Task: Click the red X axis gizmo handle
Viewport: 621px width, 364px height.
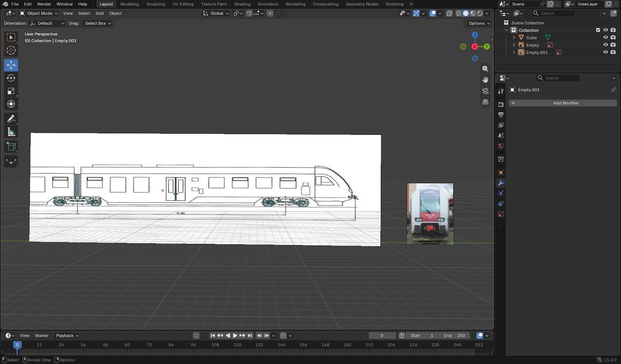Action: point(475,47)
